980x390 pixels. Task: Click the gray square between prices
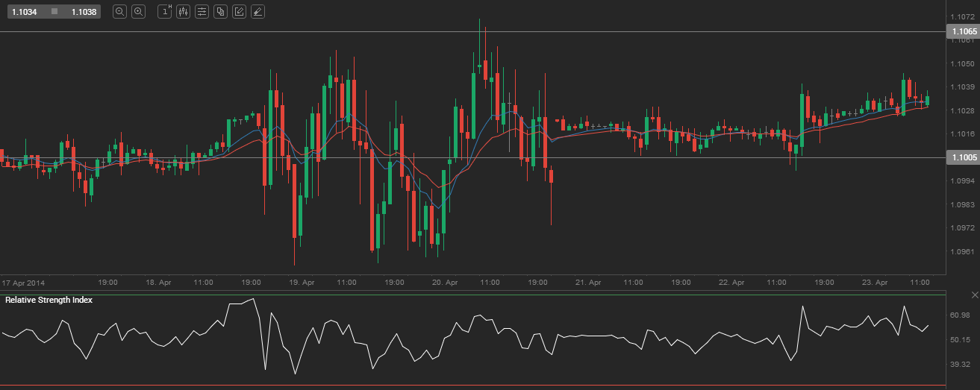[54, 12]
